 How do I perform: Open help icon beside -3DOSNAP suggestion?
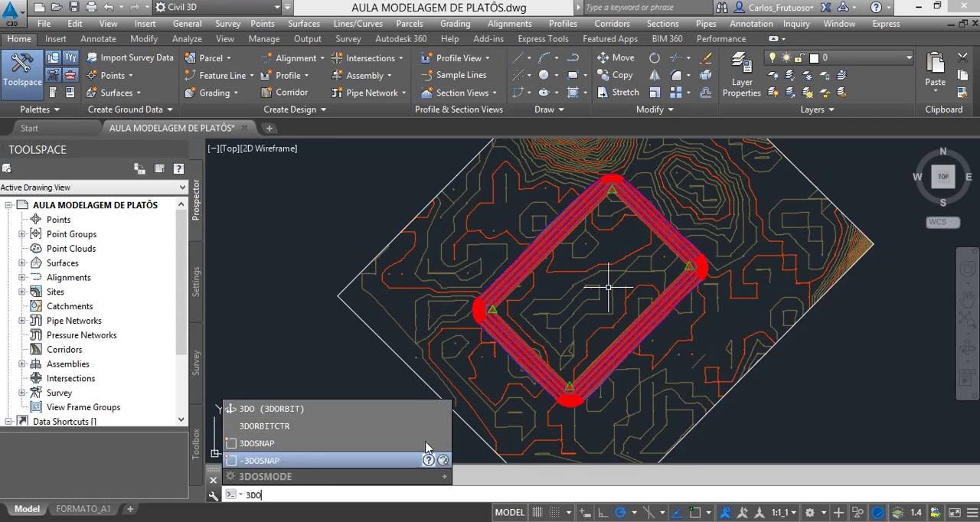point(429,460)
